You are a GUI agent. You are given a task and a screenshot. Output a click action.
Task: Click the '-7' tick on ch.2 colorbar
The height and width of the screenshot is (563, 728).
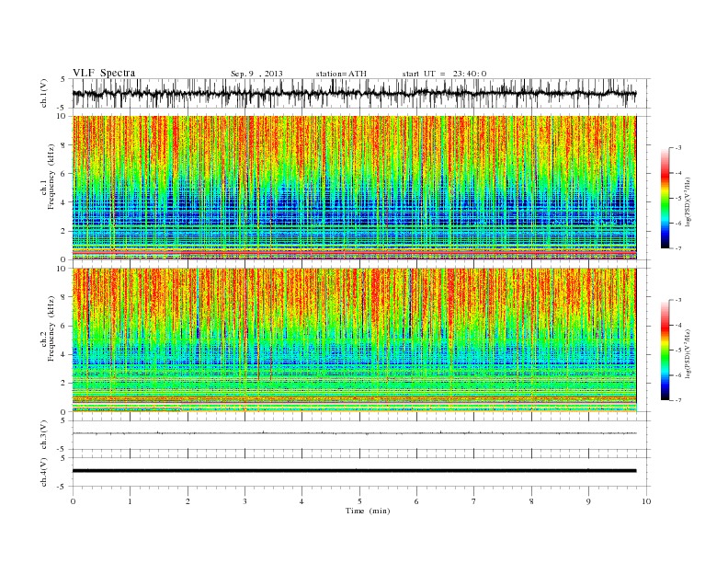click(677, 400)
